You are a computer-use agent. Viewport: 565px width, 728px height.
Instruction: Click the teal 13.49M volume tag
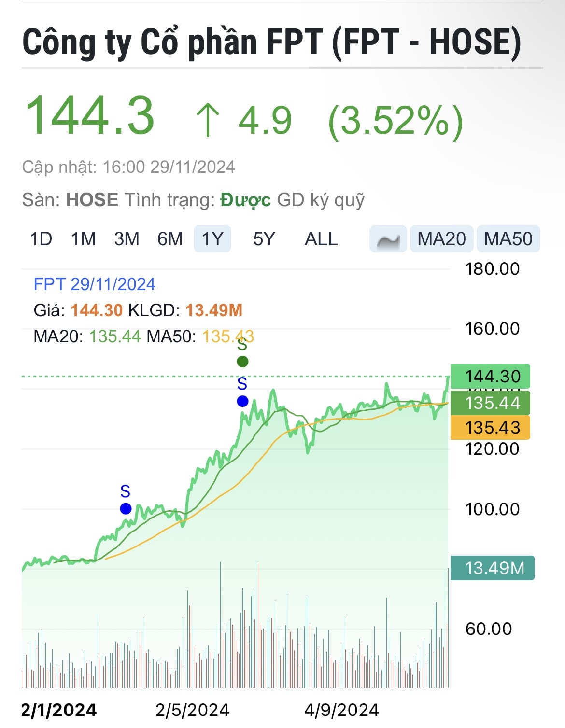493,568
